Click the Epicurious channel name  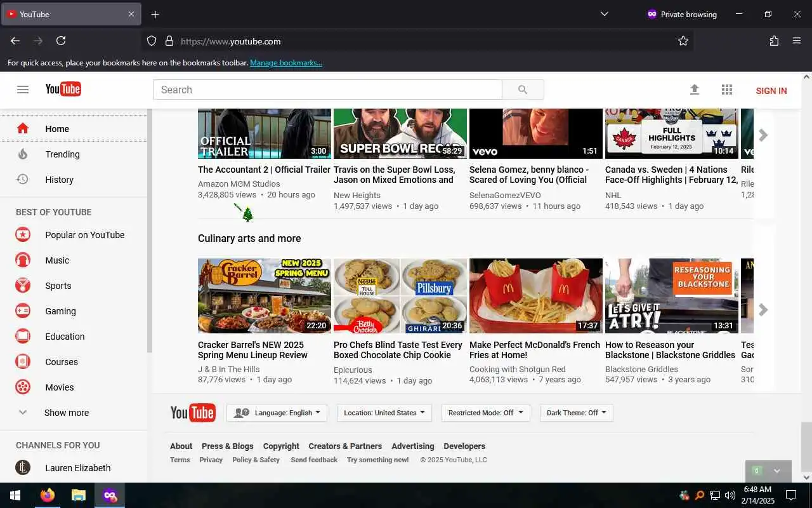pyautogui.click(x=353, y=370)
